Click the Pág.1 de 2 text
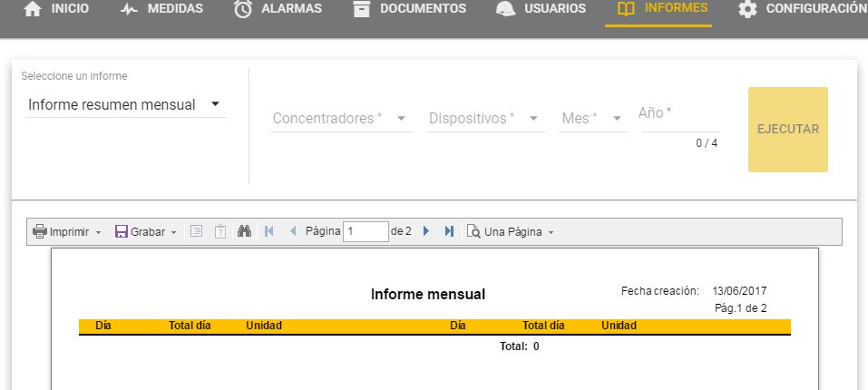868x390 pixels. pos(741,308)
